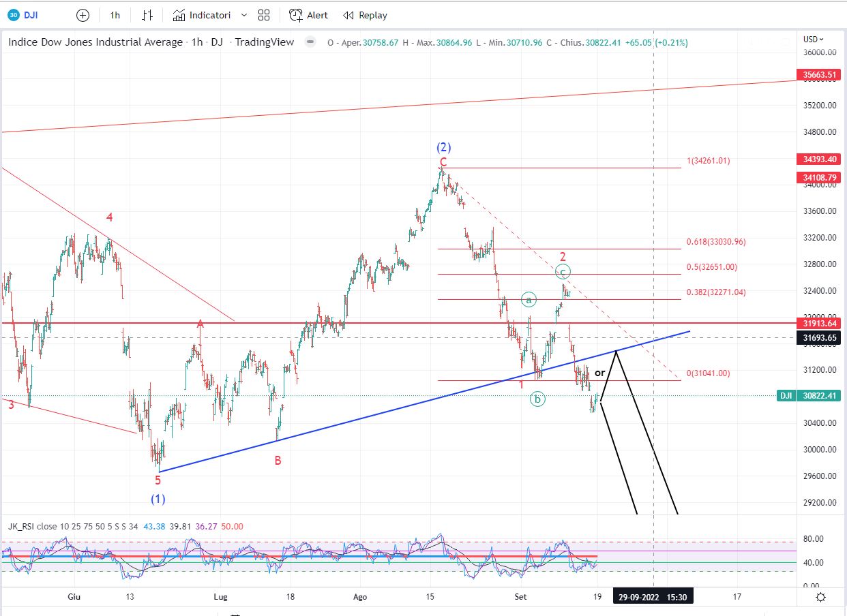Click the red 34393.40 price label
The height and width of the screenshot is (616, 847).
[x=818, y=159]
